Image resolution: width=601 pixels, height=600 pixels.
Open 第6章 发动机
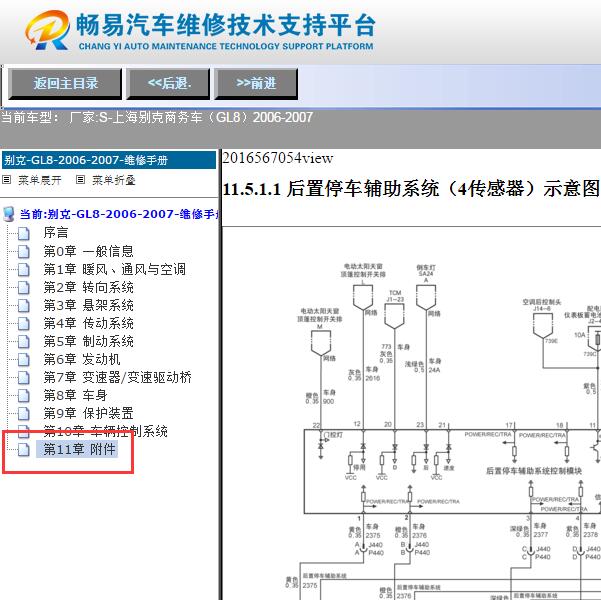pos(82,359)
